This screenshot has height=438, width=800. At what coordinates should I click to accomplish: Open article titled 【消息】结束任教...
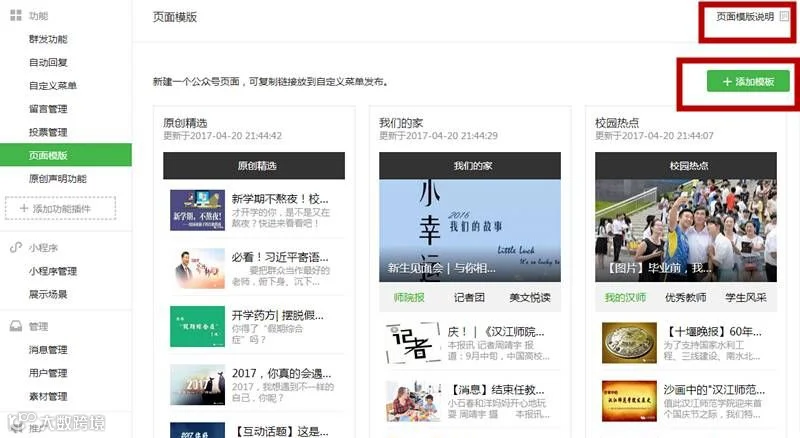coord(496,390)
